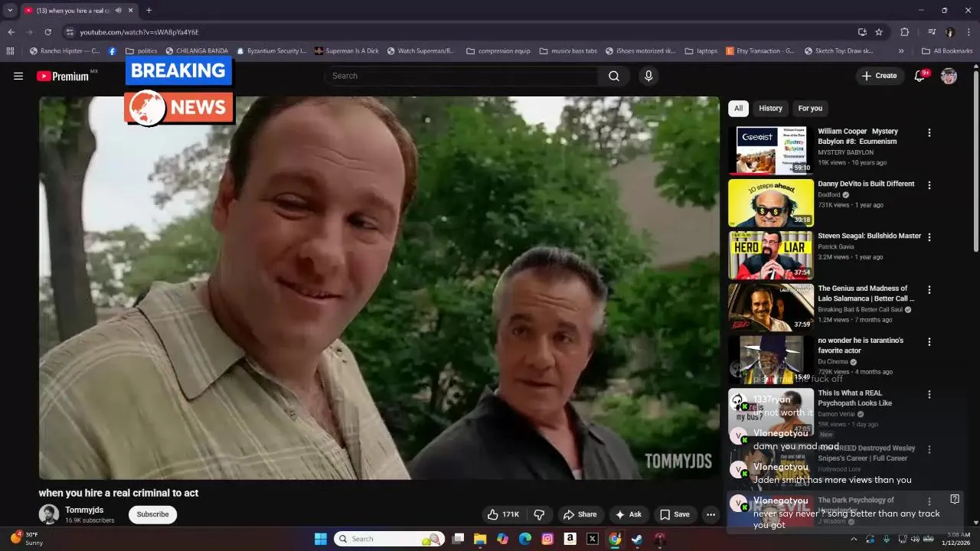The width and height of the screenshot is (980, 551).
Task: Open The Genius and Madness of Lalo title
Action: 866,293
